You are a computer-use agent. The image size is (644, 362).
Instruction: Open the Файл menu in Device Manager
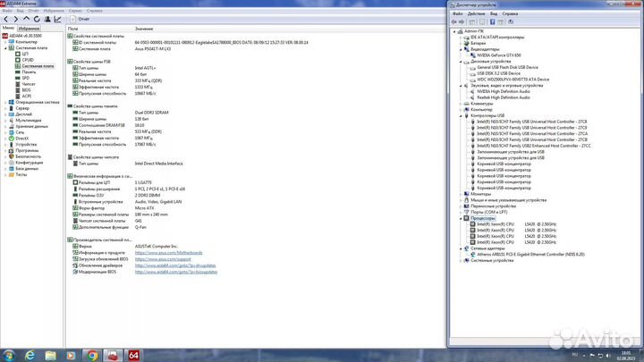coord(458,13)
